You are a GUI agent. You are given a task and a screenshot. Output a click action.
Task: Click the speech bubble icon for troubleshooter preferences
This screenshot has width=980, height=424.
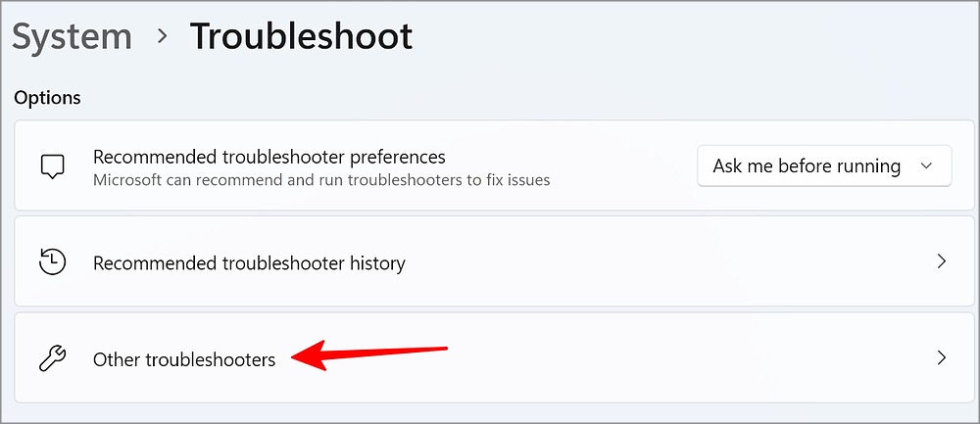[x=52, y=166]
